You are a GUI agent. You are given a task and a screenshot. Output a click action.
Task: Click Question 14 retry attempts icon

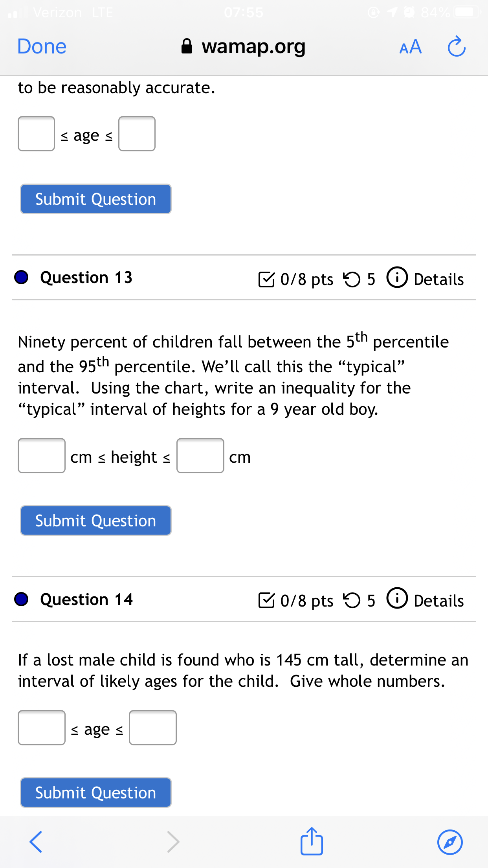[351, 600]
